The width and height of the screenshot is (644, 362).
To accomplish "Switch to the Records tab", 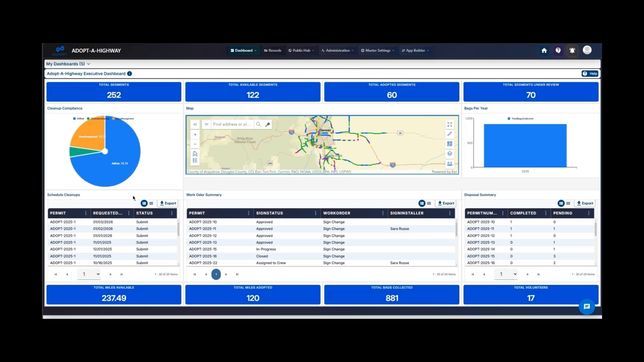I will coord(272,50).
